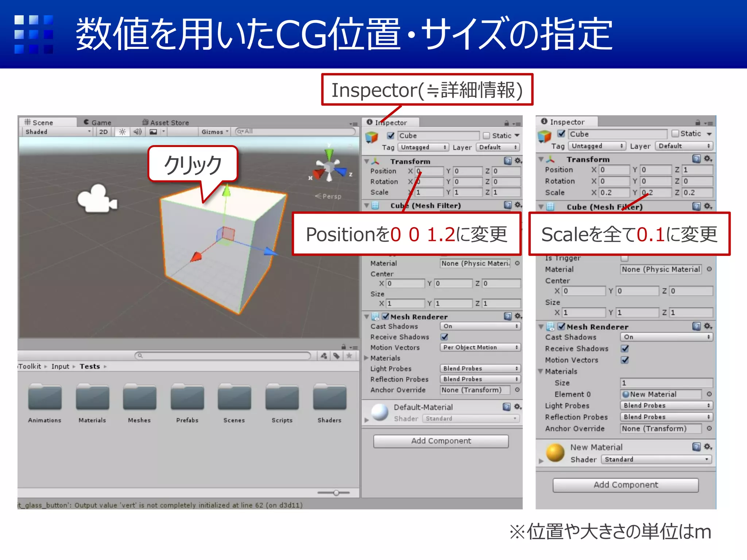Toggle Receive Shadows in right Inspector
Image resolution: width=747 pixels, height=560 pixels.
[x=625, y=349]
